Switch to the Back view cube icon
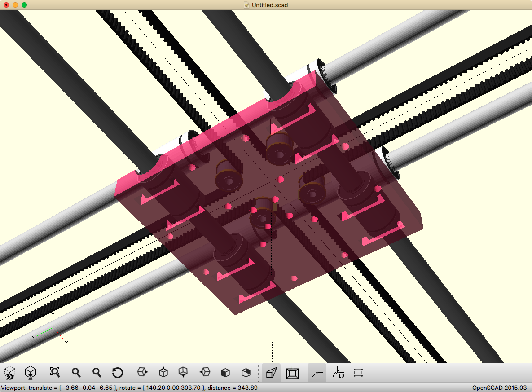532x392 pixels. coord(246,372)
